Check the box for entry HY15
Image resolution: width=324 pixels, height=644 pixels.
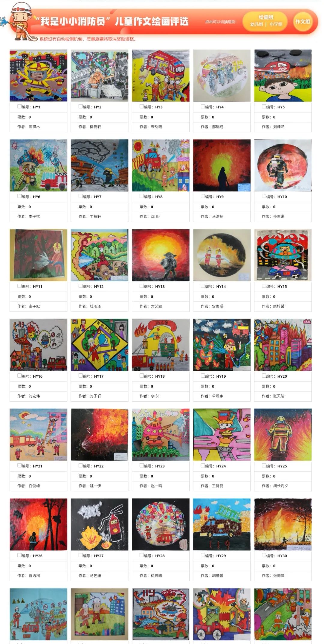pos(264,286)
